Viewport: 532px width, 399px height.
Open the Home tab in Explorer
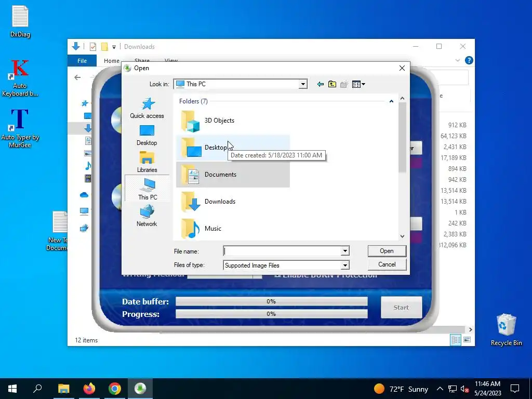(x=112, y=61)
